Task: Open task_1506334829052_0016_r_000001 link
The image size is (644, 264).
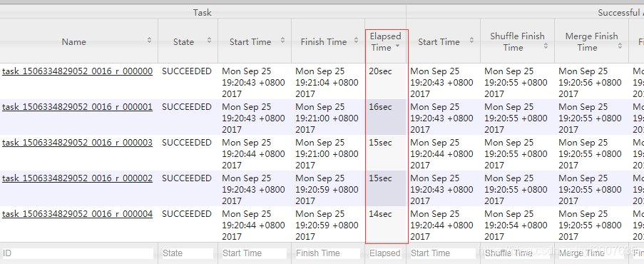Action: coord(77,107)
